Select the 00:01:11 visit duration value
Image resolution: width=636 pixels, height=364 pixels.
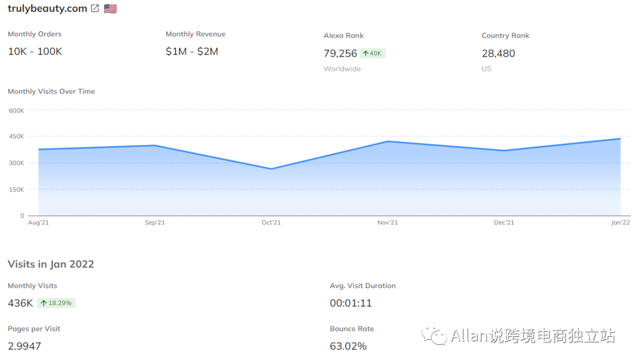[351, 303]
